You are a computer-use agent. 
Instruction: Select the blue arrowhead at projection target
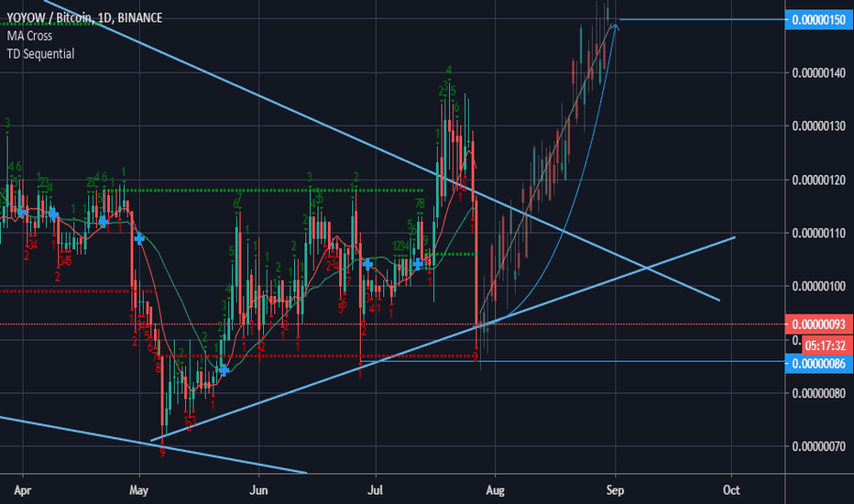(616, 27)
